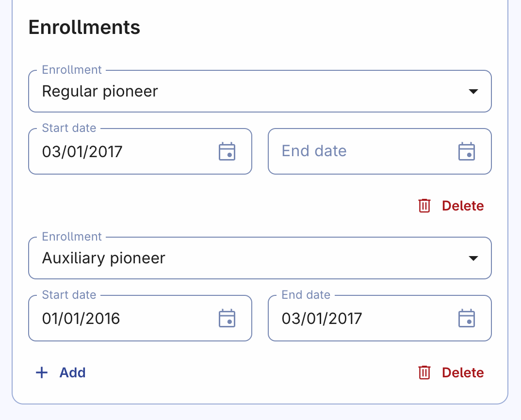Screen dimensions: 521x420
Task: Delete the Regular pioneer enrollment entry
Action: (x=462, y=206)
